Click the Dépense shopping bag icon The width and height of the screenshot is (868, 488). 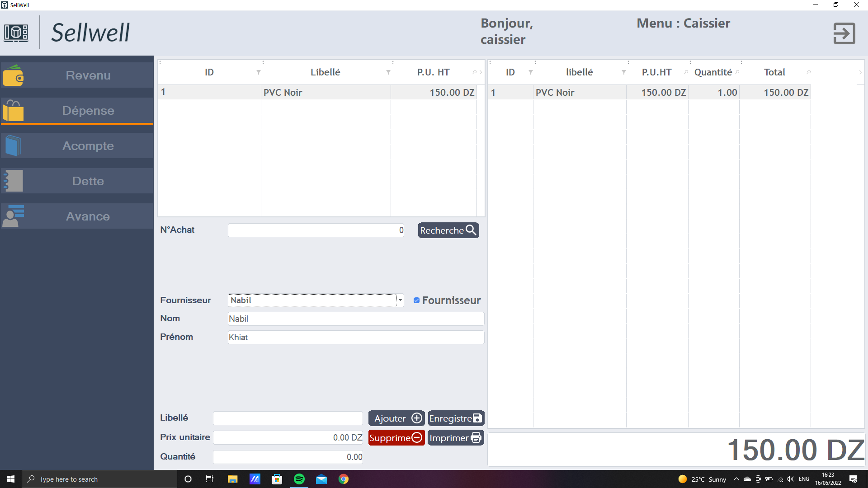point(13,111)
